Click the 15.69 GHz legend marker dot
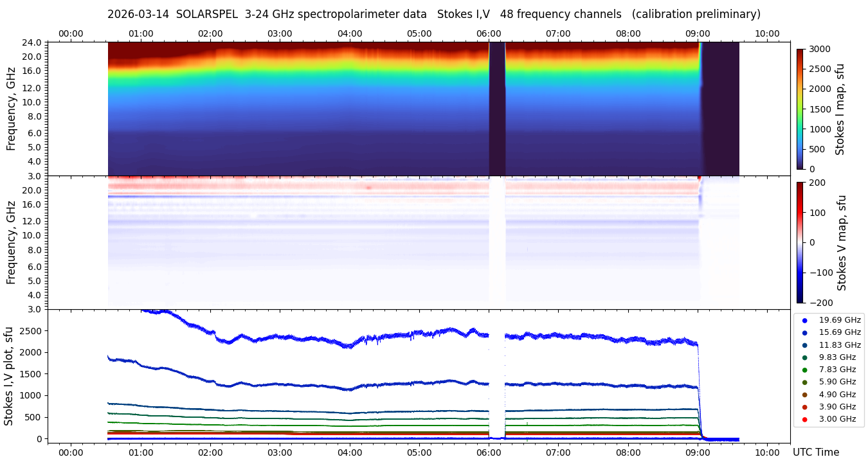 click(x=804, y=332)
